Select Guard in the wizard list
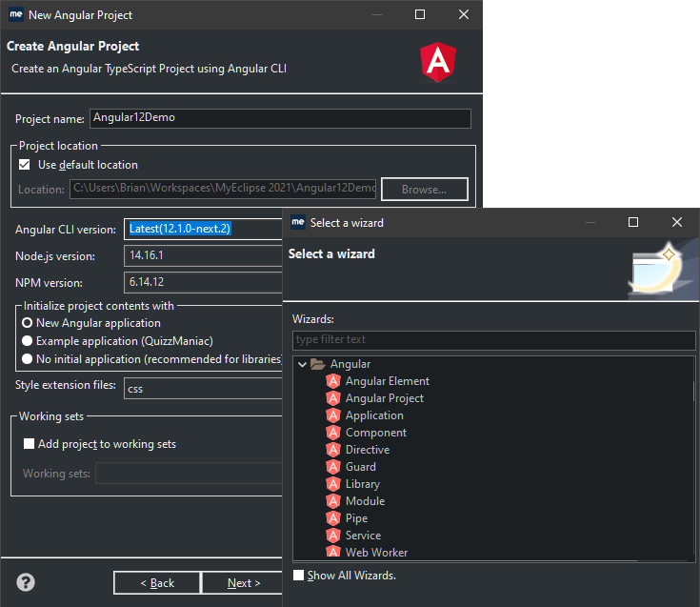 point(361,467)
